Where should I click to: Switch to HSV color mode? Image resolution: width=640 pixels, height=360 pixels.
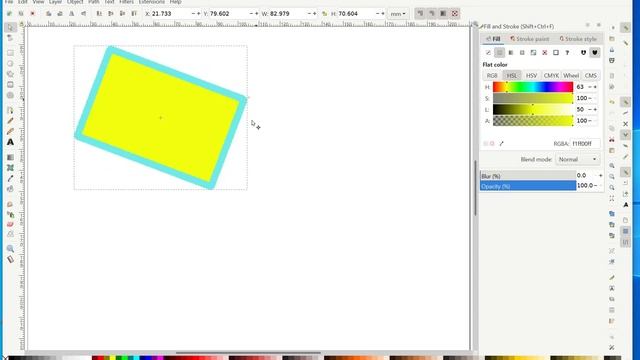click(531, 76)
